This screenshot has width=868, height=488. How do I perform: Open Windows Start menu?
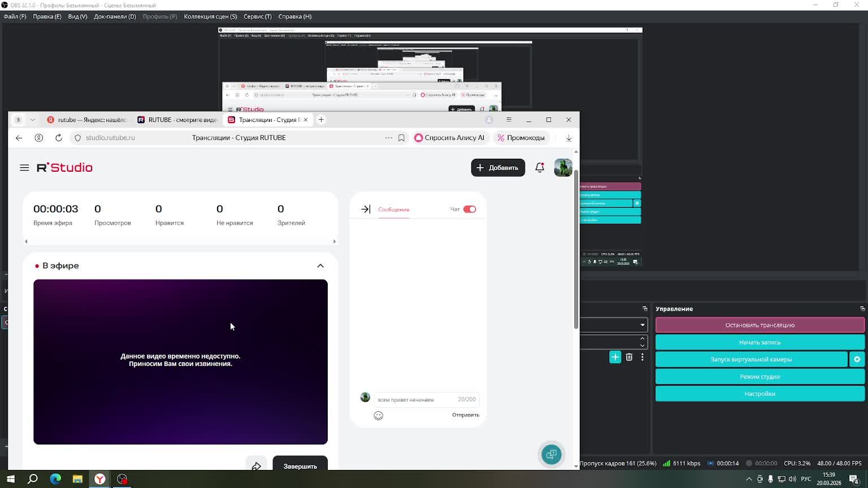pyautogui.click(x=11, y=479)
